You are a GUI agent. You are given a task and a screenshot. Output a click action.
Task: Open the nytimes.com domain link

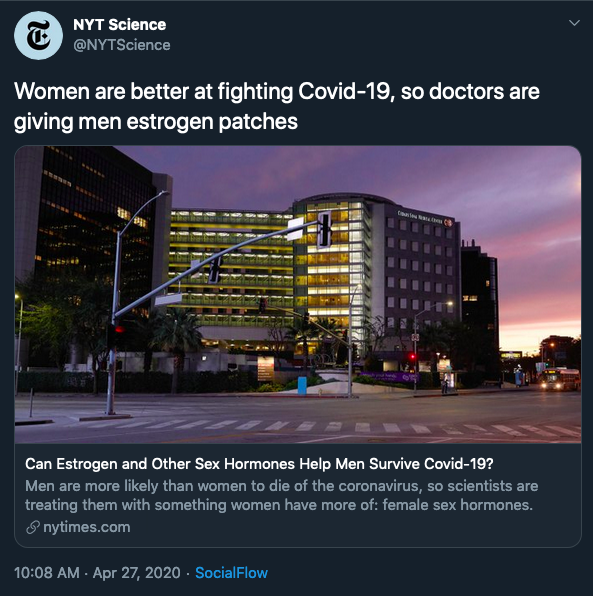pyautogui.click(x=87, y=527)
